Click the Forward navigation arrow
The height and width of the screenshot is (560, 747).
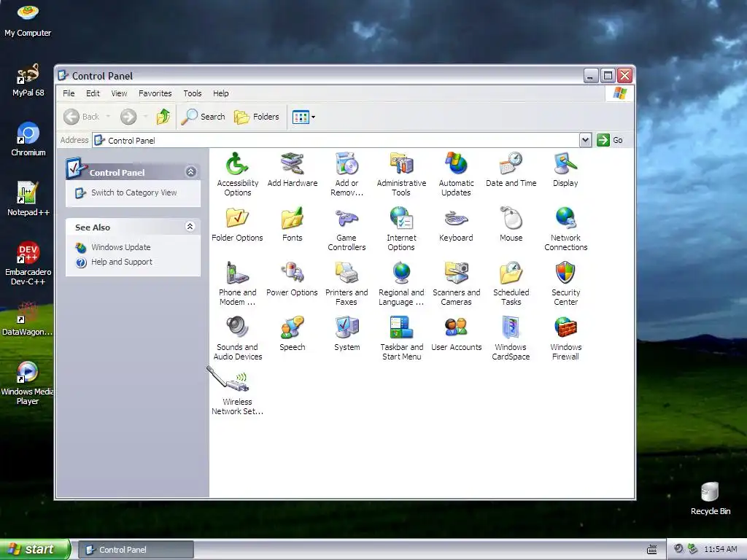click(x=128, y=116)
